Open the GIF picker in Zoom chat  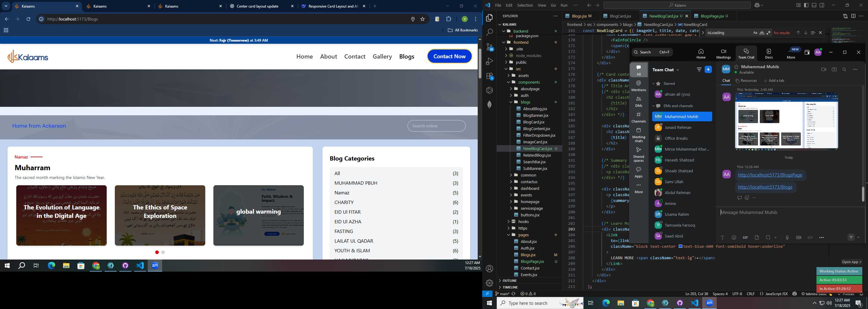tap(745, 237)
